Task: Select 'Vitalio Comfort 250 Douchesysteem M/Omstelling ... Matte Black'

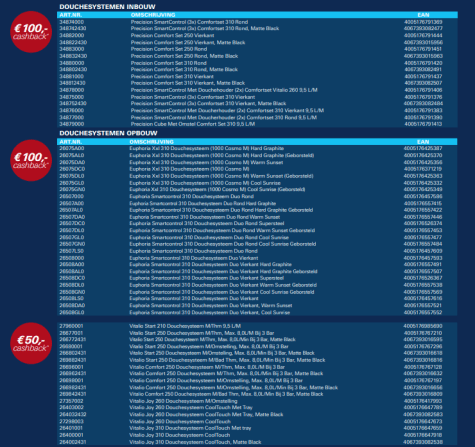Action: (234, 387)
